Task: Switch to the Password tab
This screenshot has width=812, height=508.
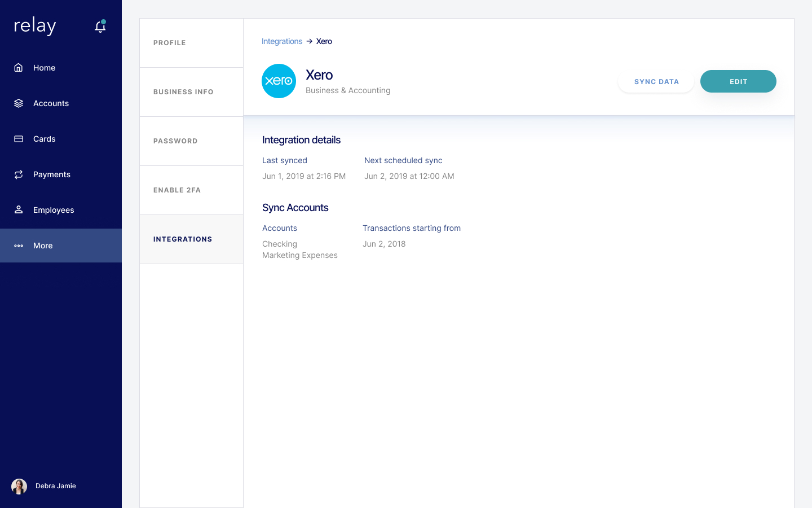Action: (191, 141)
